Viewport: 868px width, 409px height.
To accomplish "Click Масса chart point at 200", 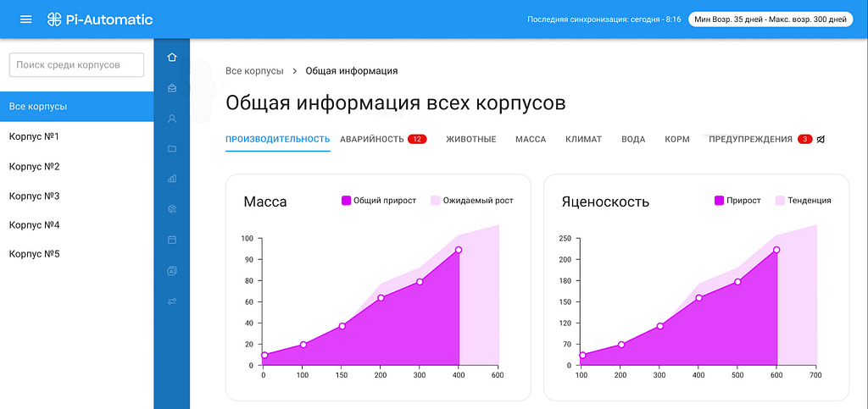I will (x=381, y=298).
